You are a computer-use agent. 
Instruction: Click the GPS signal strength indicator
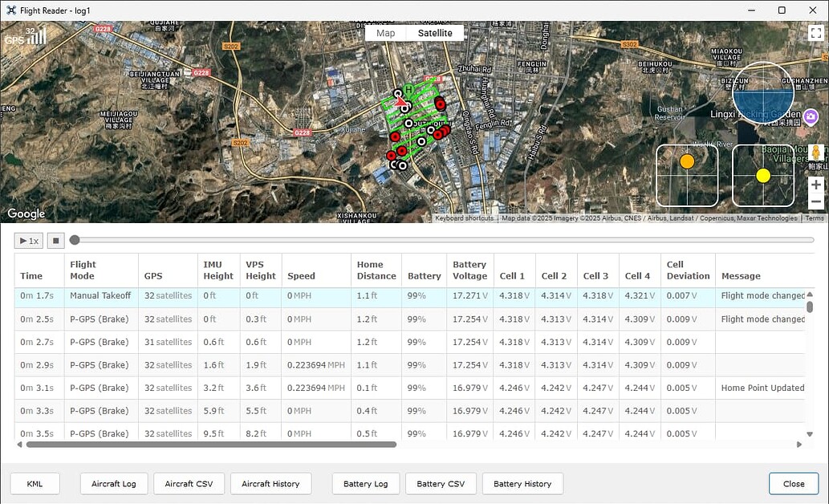pyautogui.click(x=26, y=36)
